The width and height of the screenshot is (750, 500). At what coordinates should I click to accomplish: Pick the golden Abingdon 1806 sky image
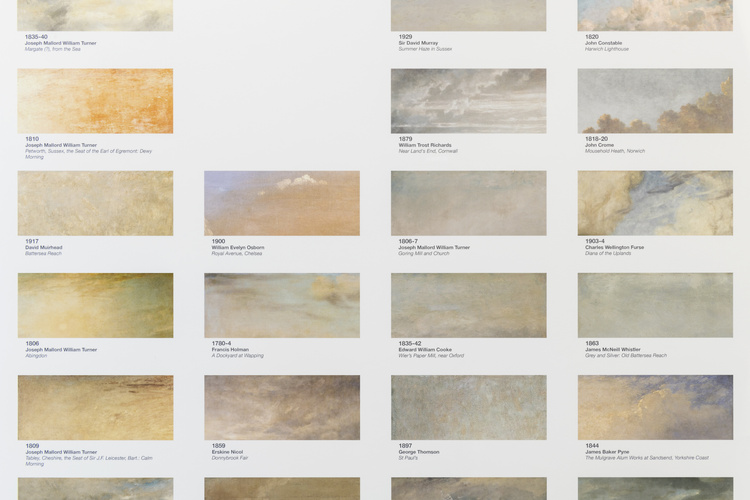95,305
